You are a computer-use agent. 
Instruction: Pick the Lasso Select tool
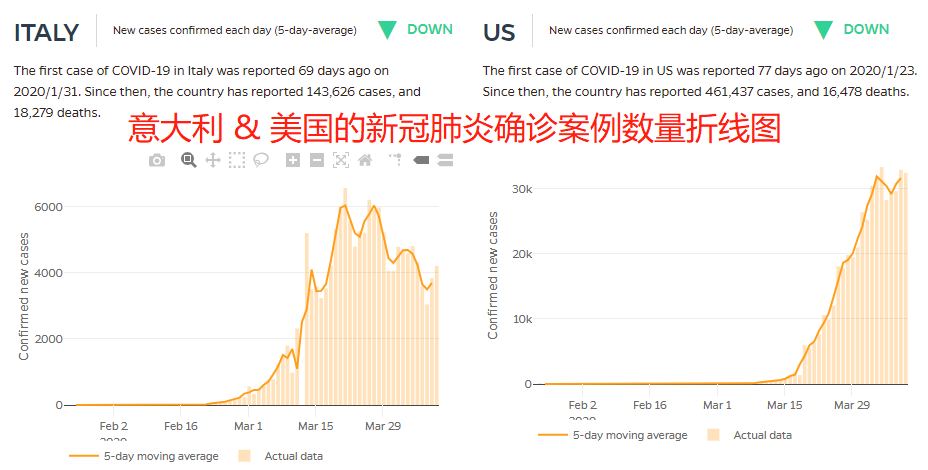261,160
